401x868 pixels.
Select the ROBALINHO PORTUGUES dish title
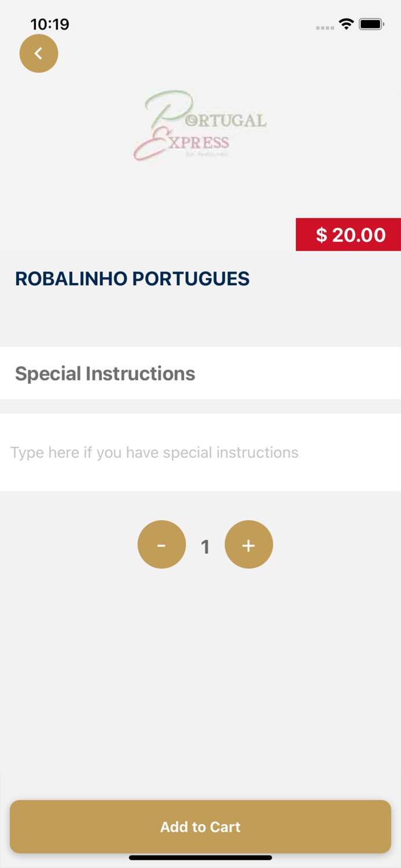132,278
